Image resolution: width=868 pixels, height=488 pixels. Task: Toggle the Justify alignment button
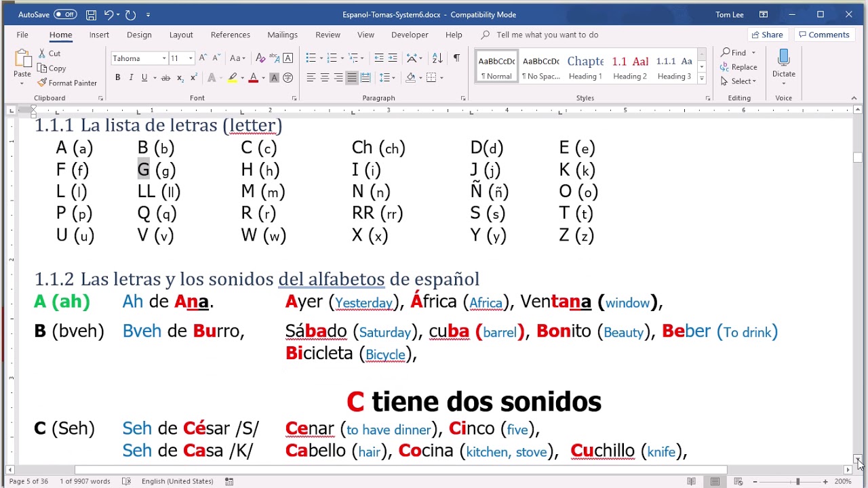[x=352, y=78]
